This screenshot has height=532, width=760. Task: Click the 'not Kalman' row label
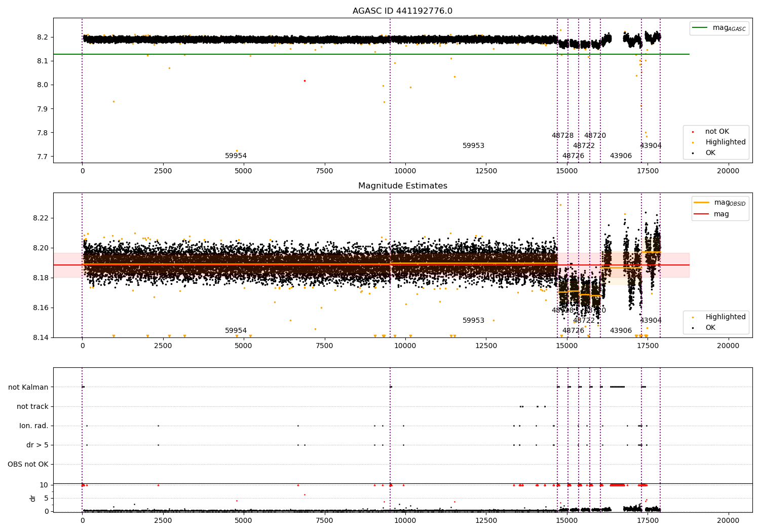click(28, 387)
